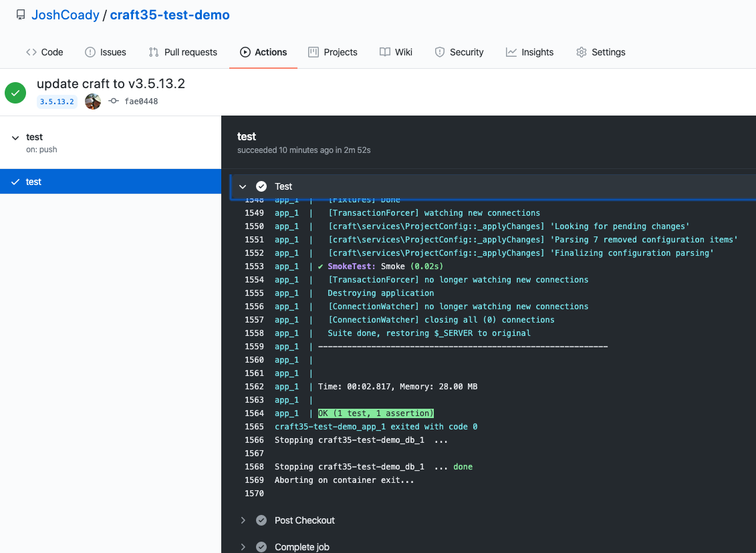Click the repository book icon beside JoshCoady
Screen dimensions: 756x553
(x=21, y=15)
